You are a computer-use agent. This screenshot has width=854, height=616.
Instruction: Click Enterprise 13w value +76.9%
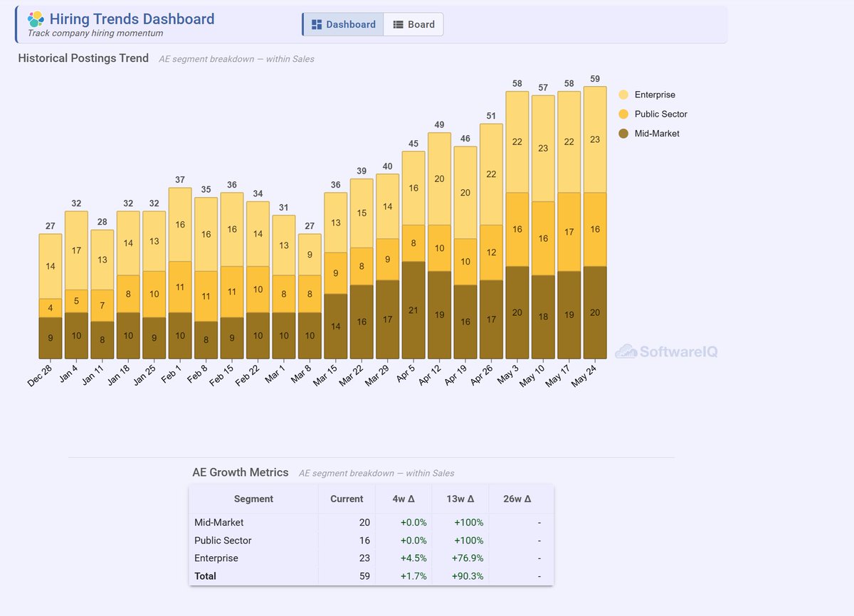coord(468,558)
